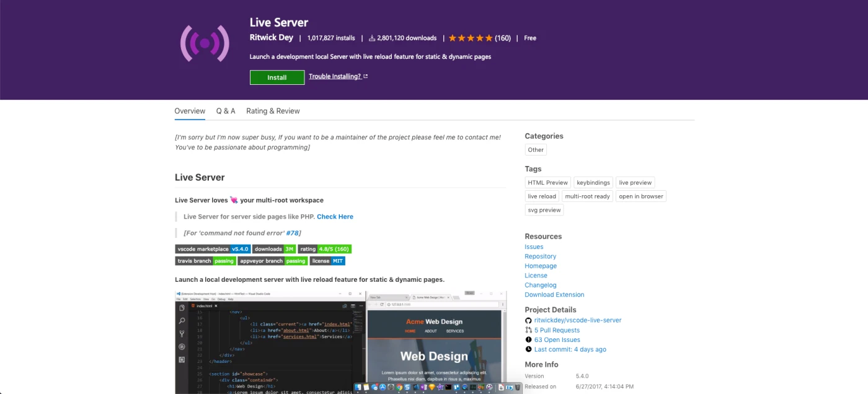The height and width of the screenshot is (394, 868).
Task: Click the keybindings tag
Action: [593, 183]
